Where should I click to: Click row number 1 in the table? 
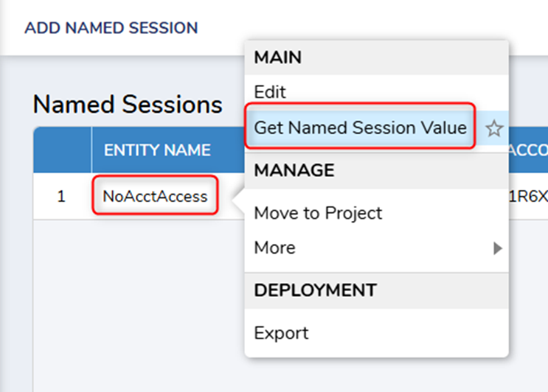(61, 197)
